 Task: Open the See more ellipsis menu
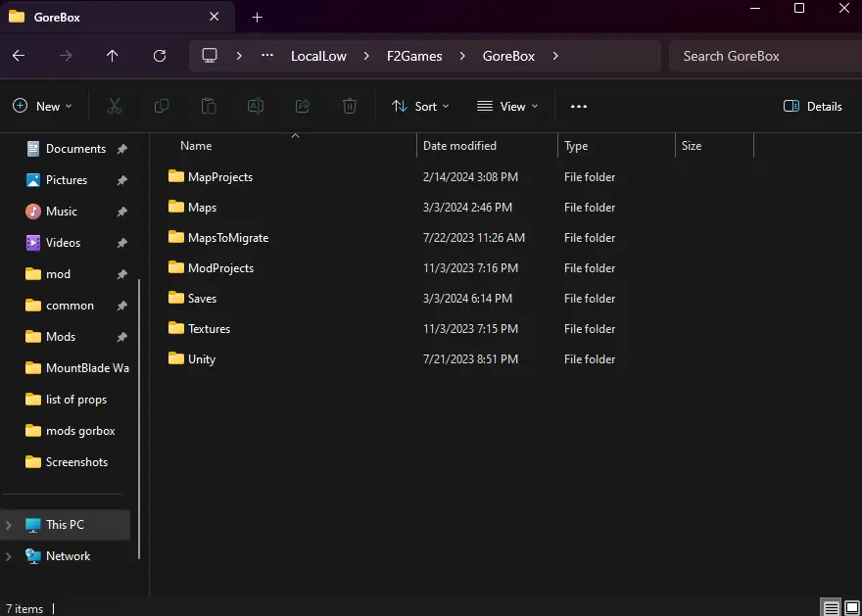point(579,106)
